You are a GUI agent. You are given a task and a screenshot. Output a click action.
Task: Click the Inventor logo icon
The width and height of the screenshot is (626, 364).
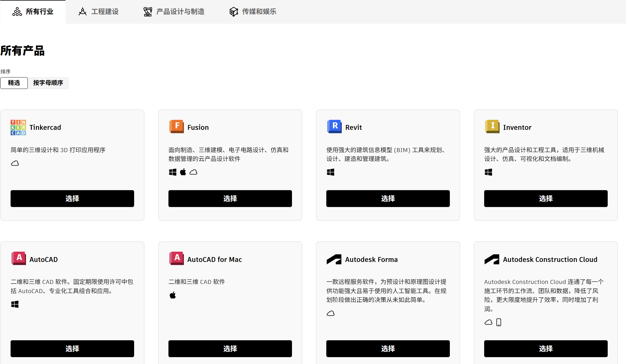492,126
